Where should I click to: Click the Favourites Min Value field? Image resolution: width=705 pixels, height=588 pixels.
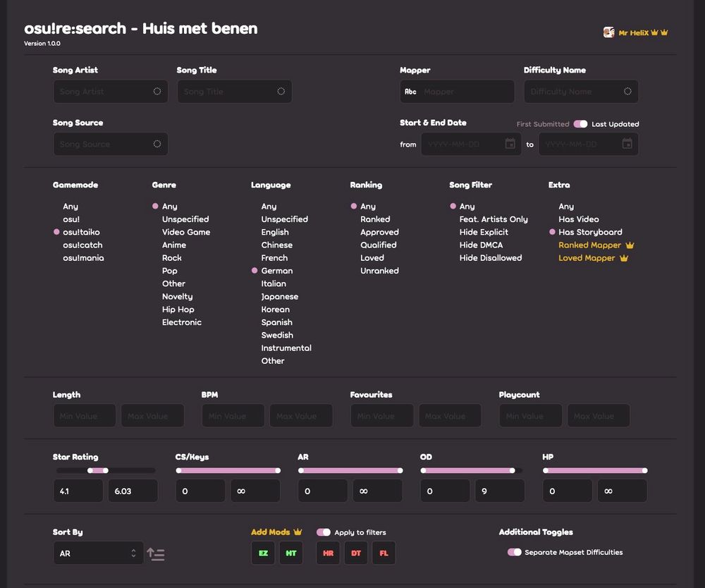382,416
